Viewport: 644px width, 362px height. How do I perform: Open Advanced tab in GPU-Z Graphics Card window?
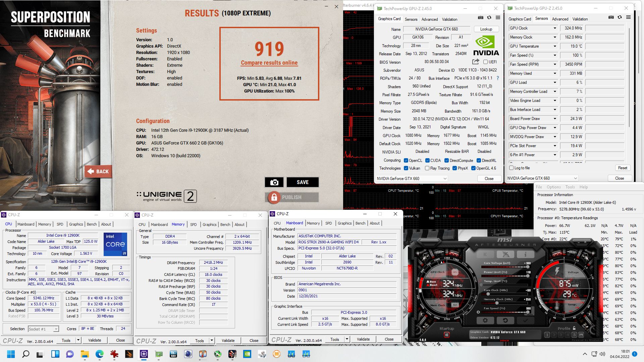tap(429, 19)
